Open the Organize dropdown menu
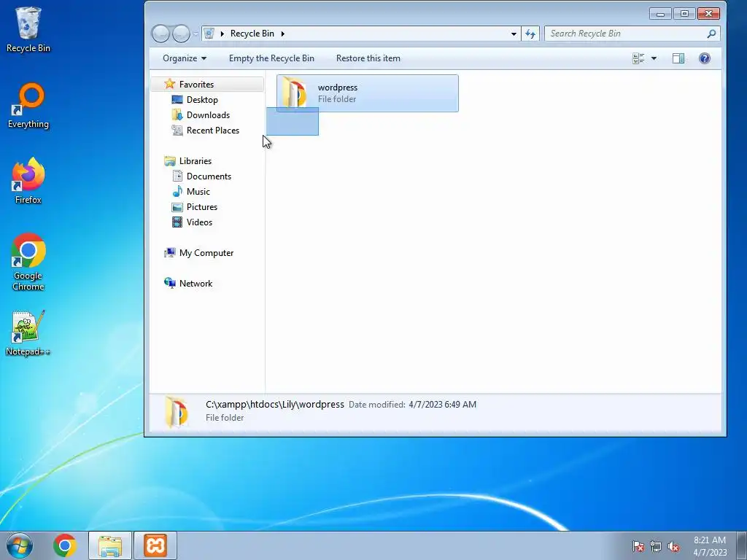The height and width of the screenshot is (560, 747). tap(185, 58)
